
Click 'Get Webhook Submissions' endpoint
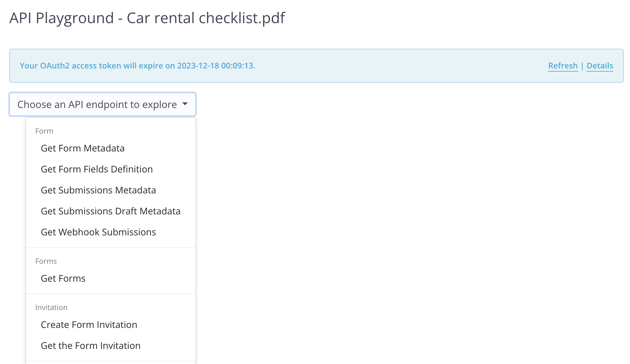(x=99, y=231)
